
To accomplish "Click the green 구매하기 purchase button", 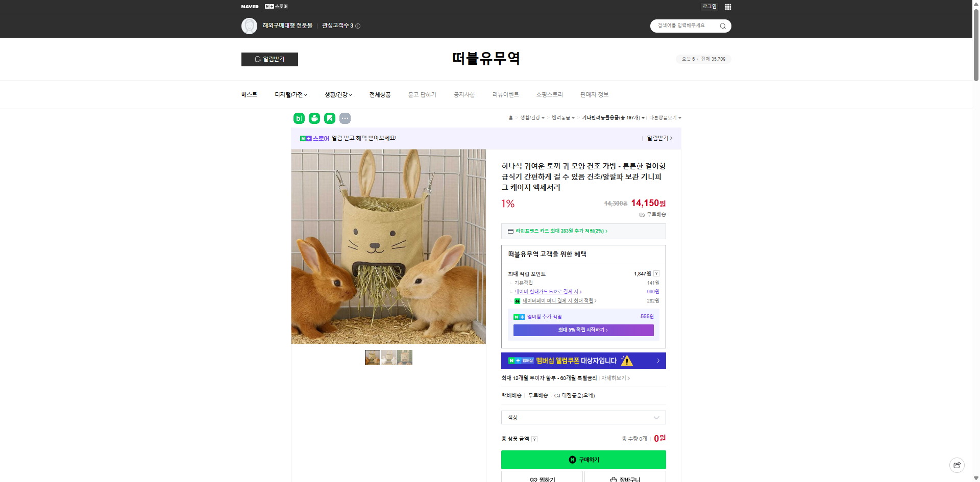I will 583,460.
